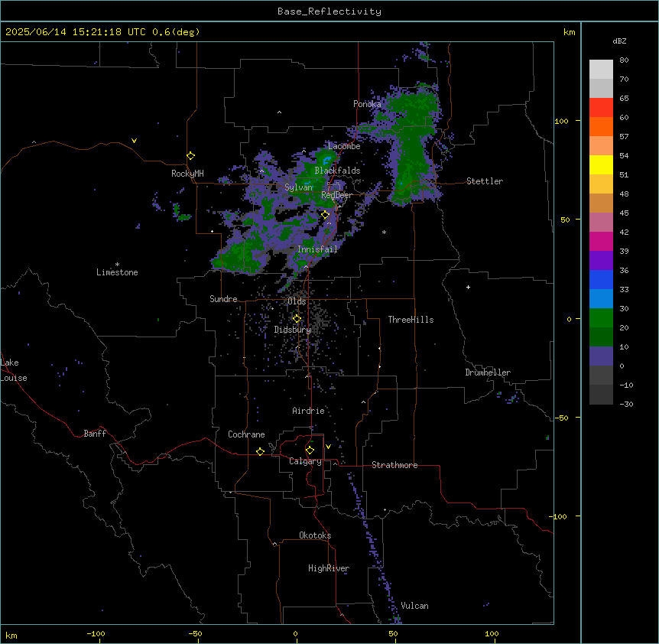Screen dimensions: 659x644
Task: Click the Sundre town label
Action: [x=223, y=299]
